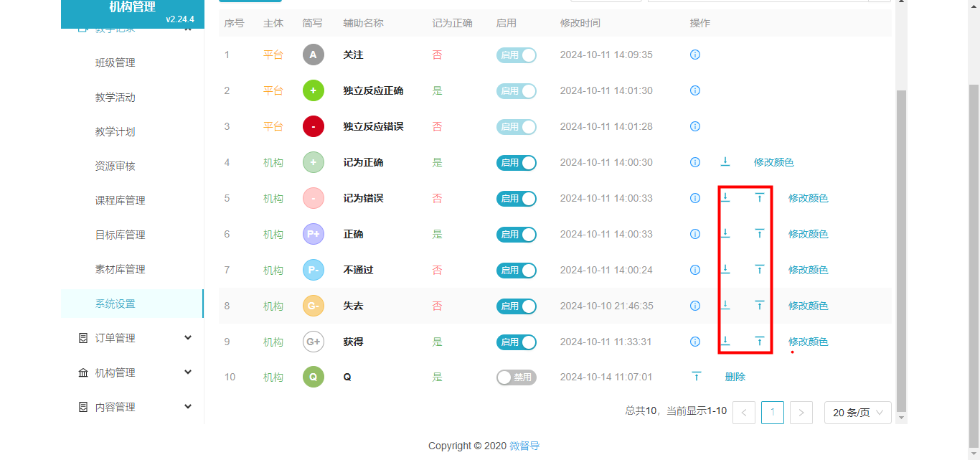Open info icon for 正确 row

(694, 234)
